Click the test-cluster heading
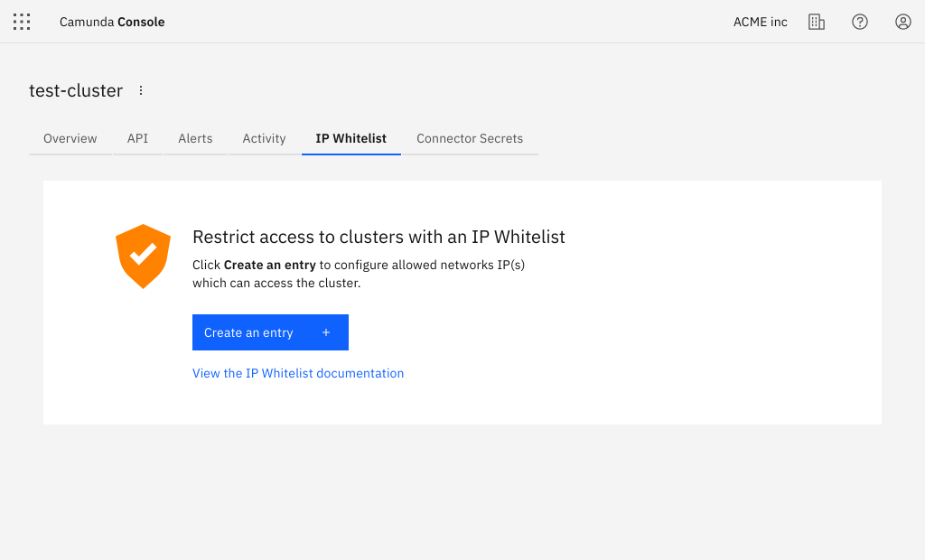 (76, 90)
